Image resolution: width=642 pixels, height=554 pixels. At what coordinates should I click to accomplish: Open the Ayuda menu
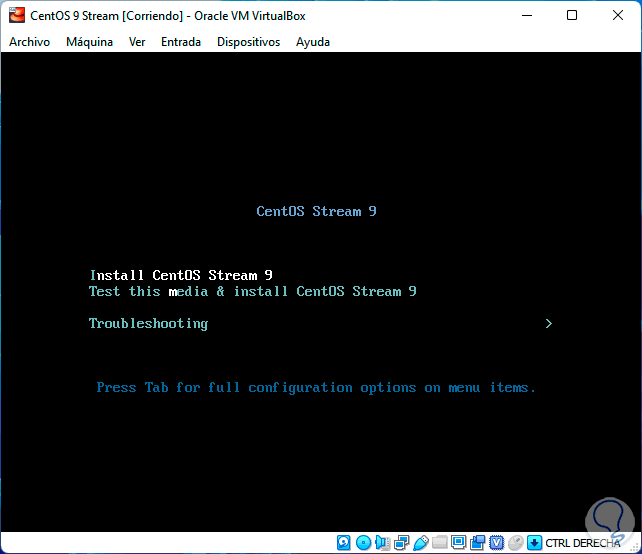[x=313, y=42]
